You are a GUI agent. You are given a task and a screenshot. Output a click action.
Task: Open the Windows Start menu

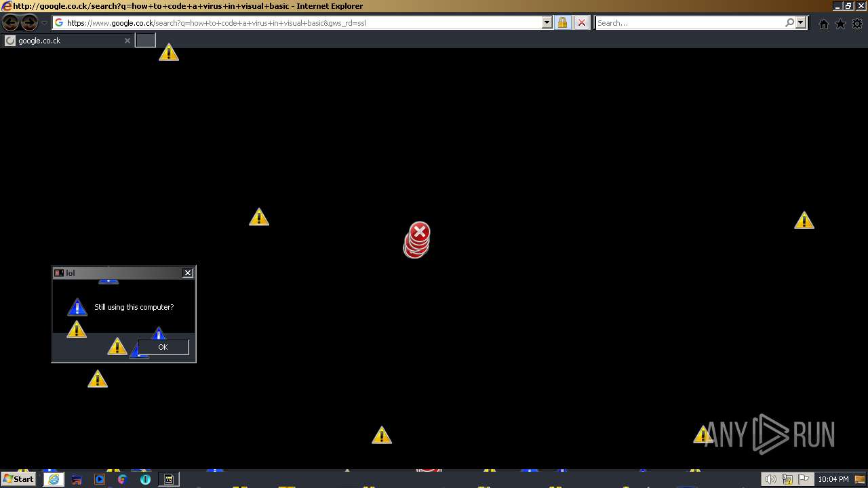(18, 479)
